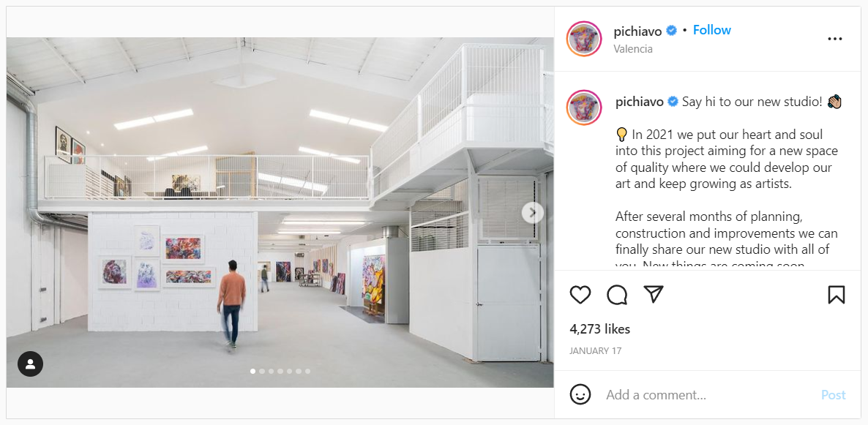Follow the pichiavo account
The width and height of the screenshot is (868, 425).
[712, 31]
